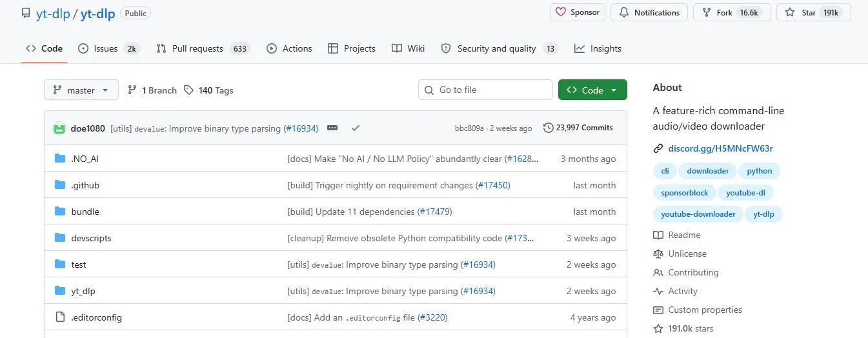
Task: Open the Activity link
Action: (x=676, y=291)
